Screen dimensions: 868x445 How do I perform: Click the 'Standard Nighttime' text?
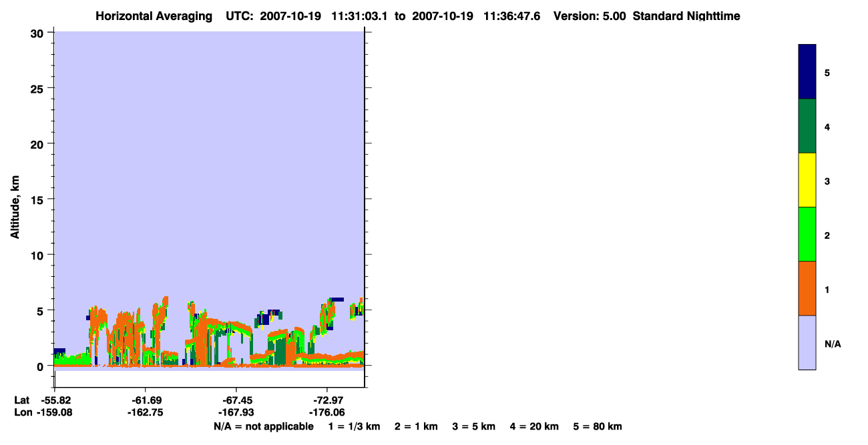pyautogui.click(x=686, y=16)
